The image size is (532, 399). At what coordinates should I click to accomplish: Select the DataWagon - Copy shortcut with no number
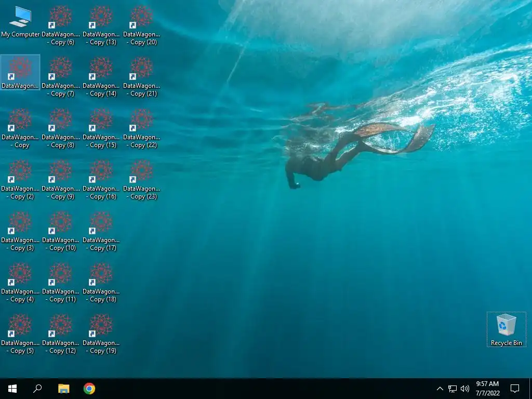tap(20, 129)
